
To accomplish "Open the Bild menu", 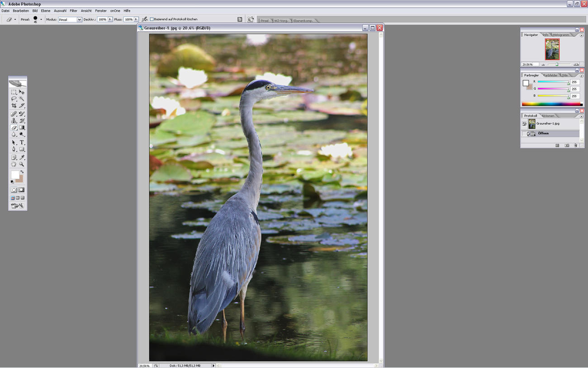I will pyautogui.click(x=35, y=10).
